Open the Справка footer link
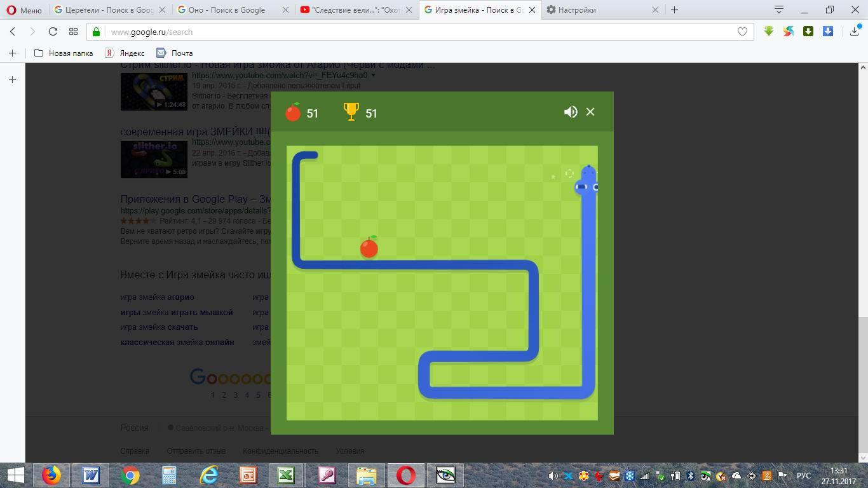 point(135,451)
